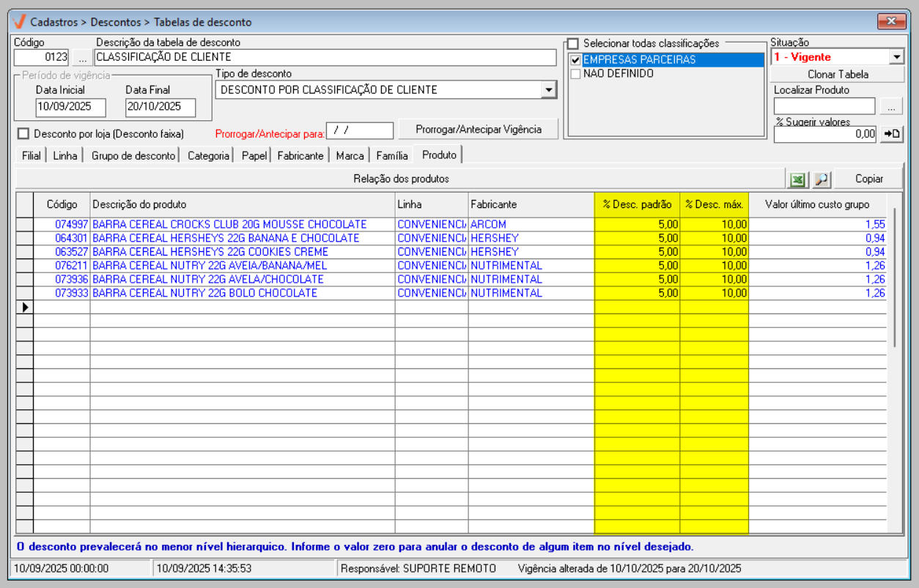The height and width of the screenshot is (588, 919).
Task: Open the Tipo de desconto dropdown
Action: pos(548,90)
